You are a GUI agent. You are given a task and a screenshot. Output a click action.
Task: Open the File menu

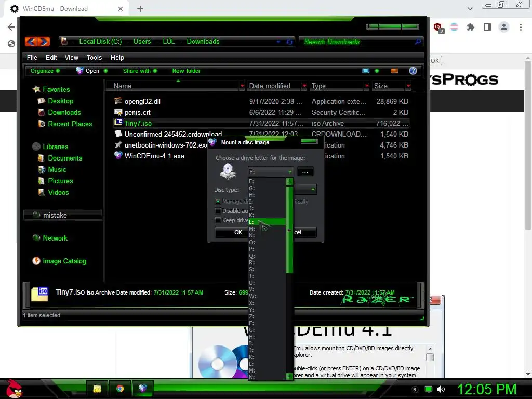click(32, 57)
